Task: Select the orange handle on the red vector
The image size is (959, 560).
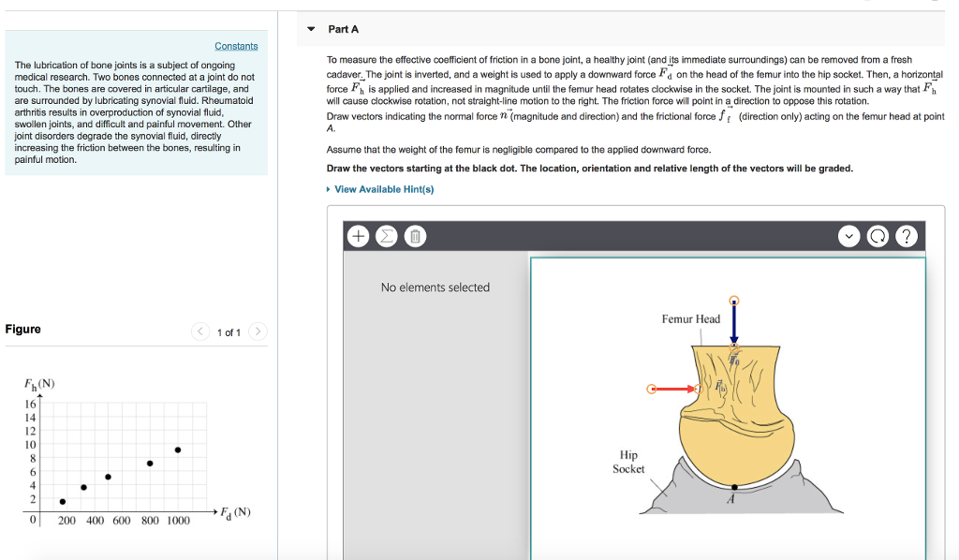Action: (651, 388)
